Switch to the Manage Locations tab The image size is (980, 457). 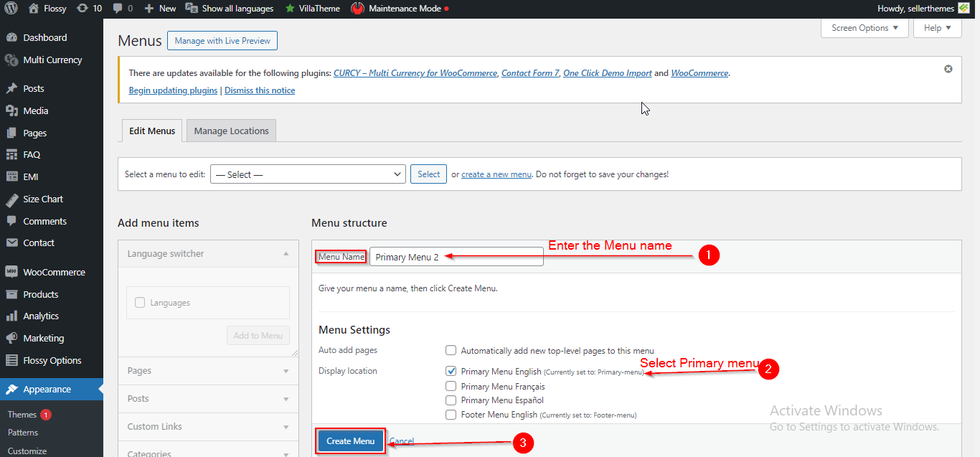point(231,131)
